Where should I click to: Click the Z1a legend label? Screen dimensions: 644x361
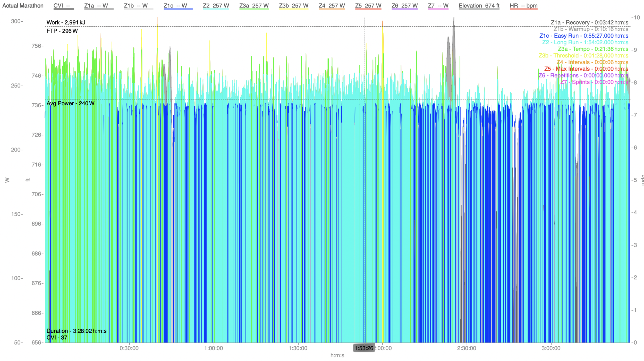tap(99, 6)
